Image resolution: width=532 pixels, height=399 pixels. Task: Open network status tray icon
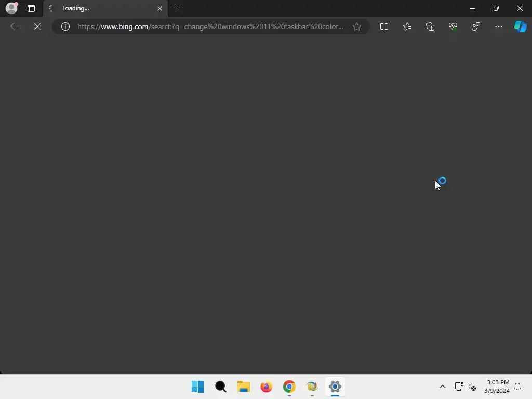click(x=459, y=387)
